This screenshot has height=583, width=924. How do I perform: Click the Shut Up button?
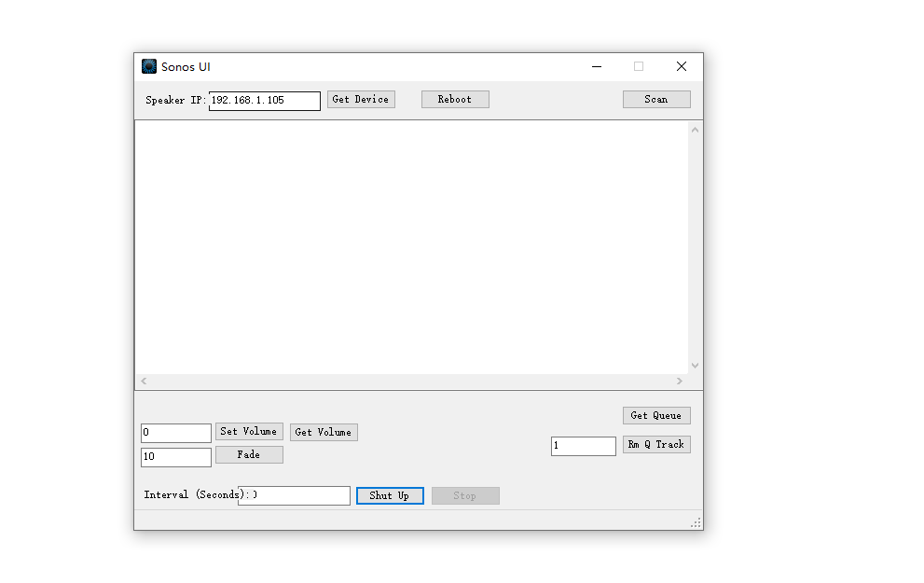pos(390,495)
